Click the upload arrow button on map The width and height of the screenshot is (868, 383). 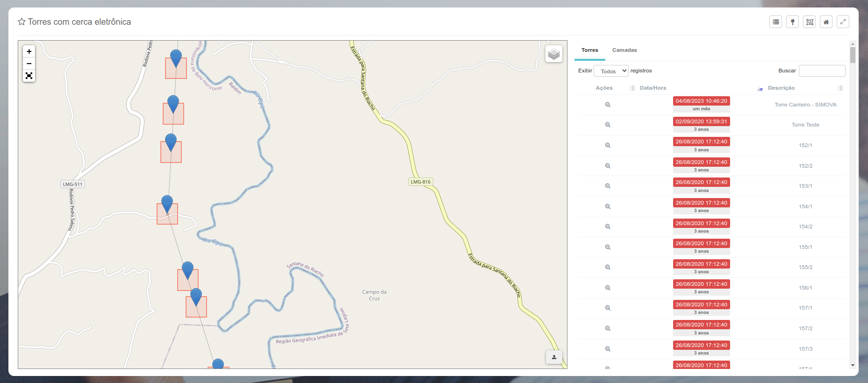pos(554,357)
